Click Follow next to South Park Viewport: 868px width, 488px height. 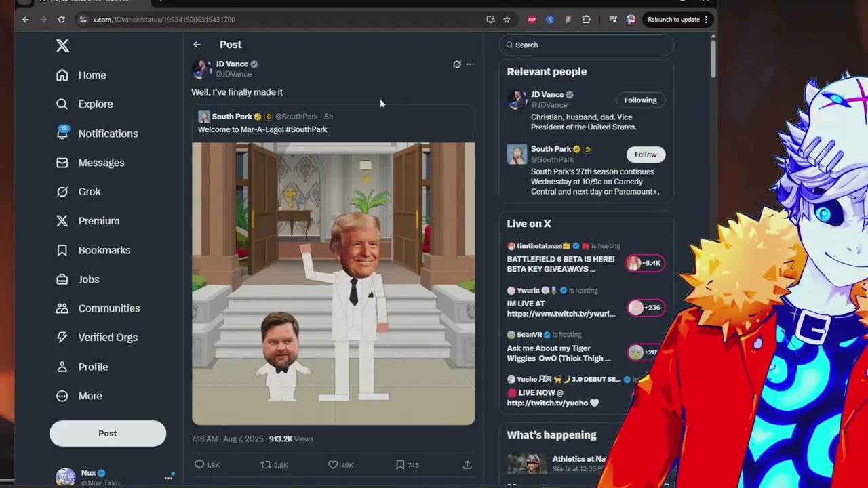coord(646,155)
